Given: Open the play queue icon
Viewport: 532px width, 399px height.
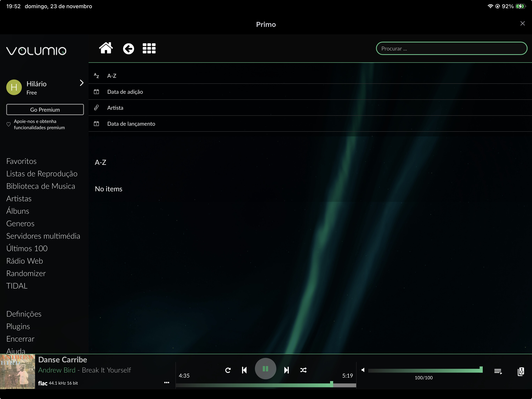Looking at the screenshot, I should (x=498, y=371).
